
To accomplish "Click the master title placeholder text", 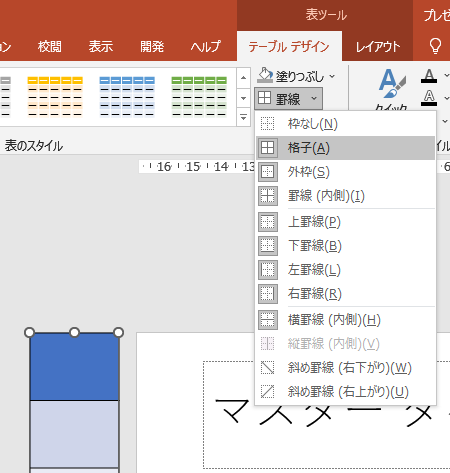I will click(332, 413).
